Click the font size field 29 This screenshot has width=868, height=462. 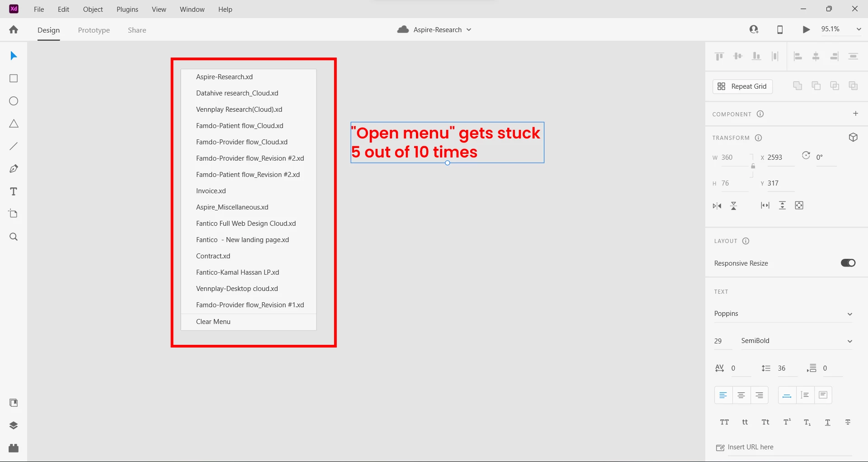click(722, 341)
